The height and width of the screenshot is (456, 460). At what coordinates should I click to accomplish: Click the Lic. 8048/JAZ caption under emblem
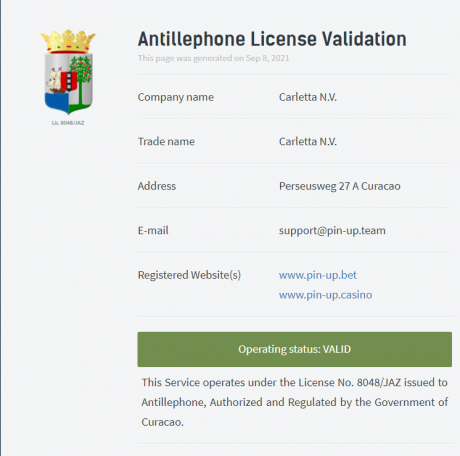68,123
